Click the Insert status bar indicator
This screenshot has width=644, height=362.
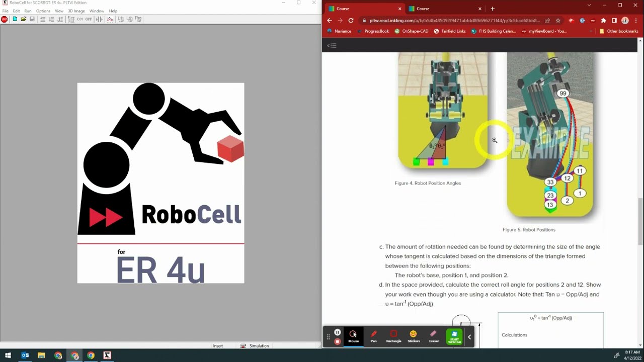point(218,346)
